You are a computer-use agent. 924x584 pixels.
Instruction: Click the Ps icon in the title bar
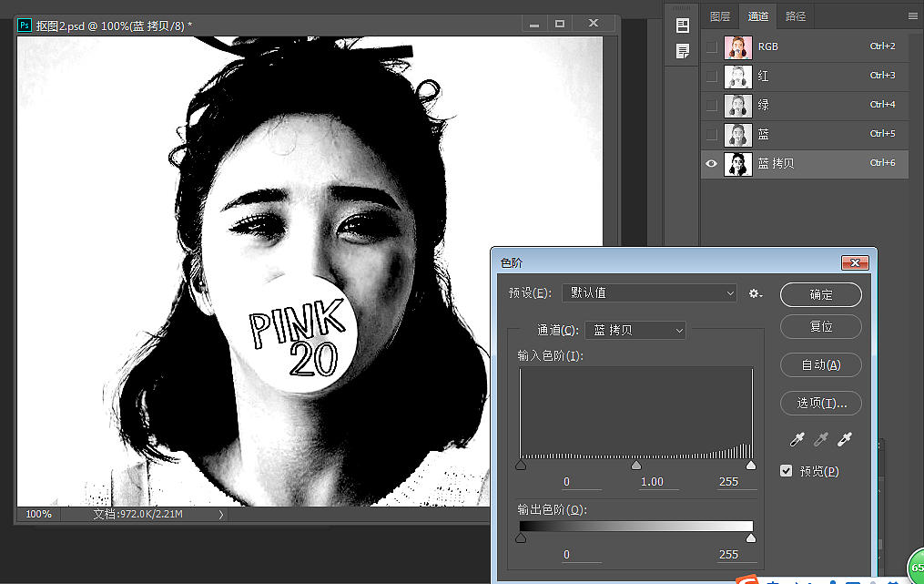pyautogui.click(x=24, y=25)
